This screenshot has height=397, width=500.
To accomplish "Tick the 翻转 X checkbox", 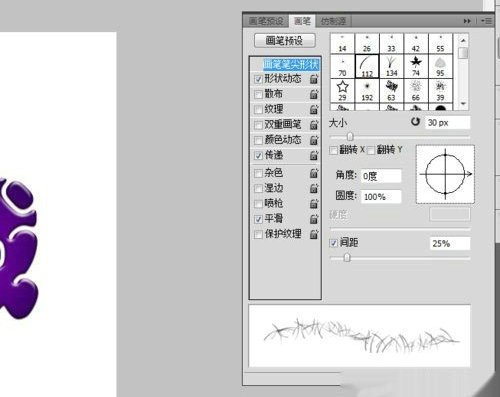I will (333, 150).
